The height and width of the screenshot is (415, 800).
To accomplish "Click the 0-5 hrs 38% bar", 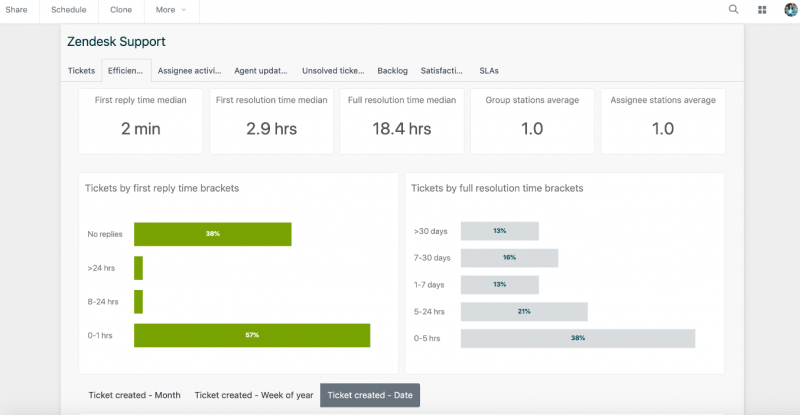I will 578,338.
